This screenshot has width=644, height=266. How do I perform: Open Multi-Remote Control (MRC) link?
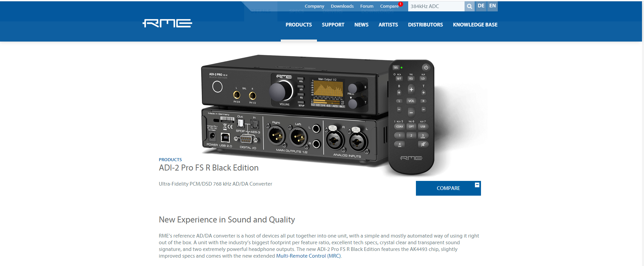pyautogui.click(x=308, y=256)
